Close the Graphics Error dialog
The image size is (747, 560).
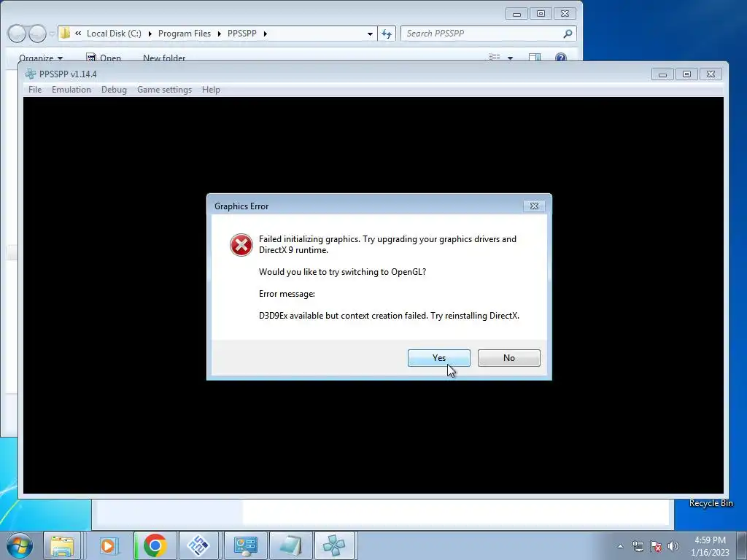coord(534,206)
